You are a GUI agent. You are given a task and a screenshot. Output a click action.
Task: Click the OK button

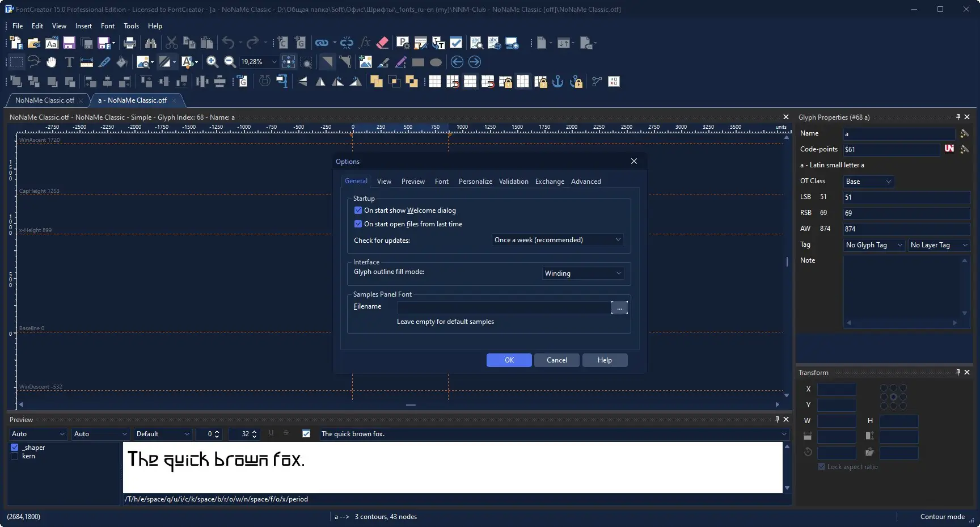tap(509, 360)
